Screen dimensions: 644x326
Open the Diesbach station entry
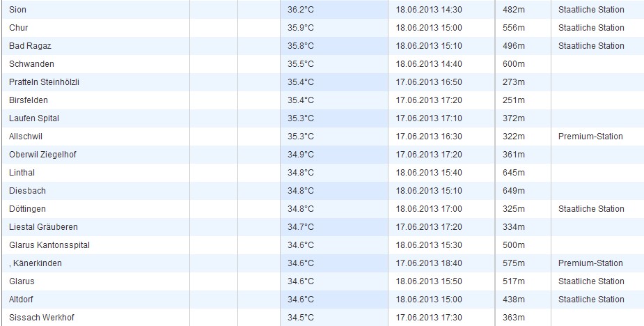(27, 191)
